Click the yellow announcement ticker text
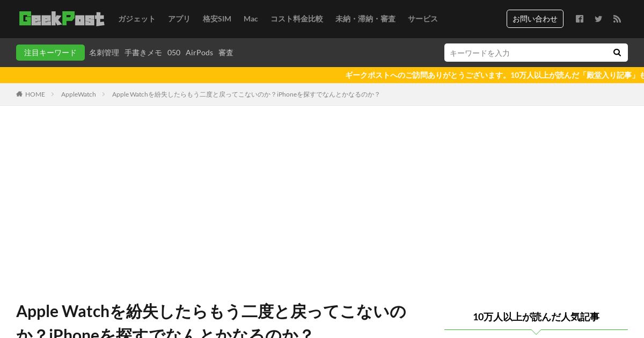Screen dimensions: 644x338 point(494,75)
